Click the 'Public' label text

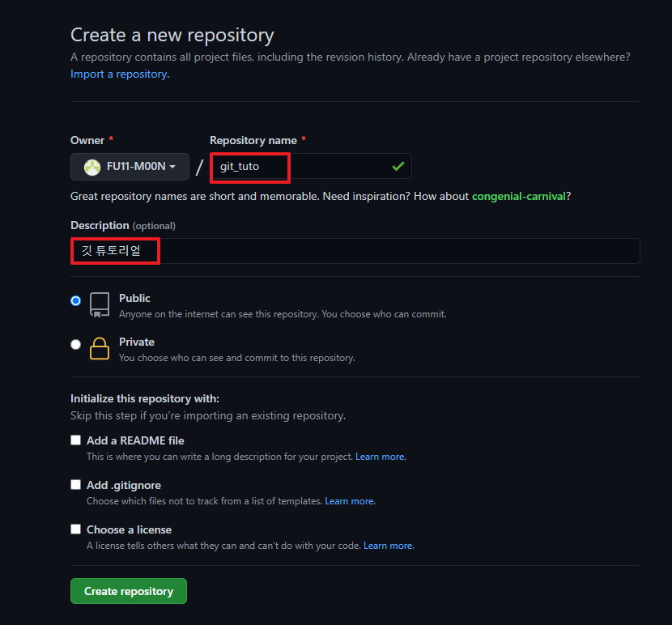coord(134,299)
